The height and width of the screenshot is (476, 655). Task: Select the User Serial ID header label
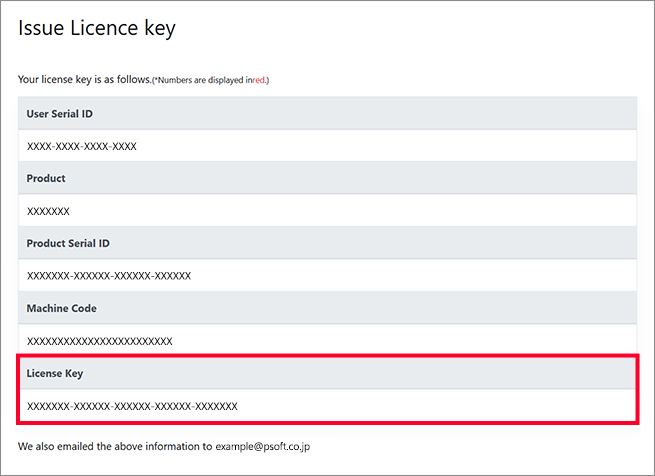60,114
